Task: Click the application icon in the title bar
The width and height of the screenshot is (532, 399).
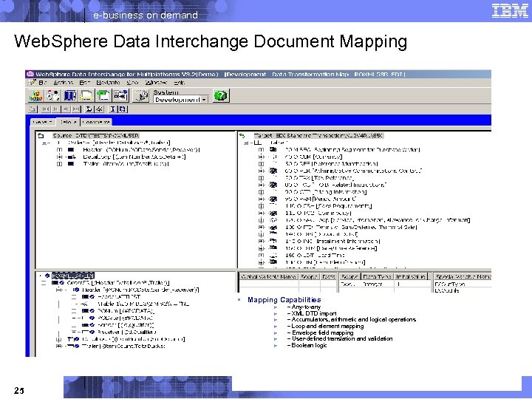Action: click(30, 74)
